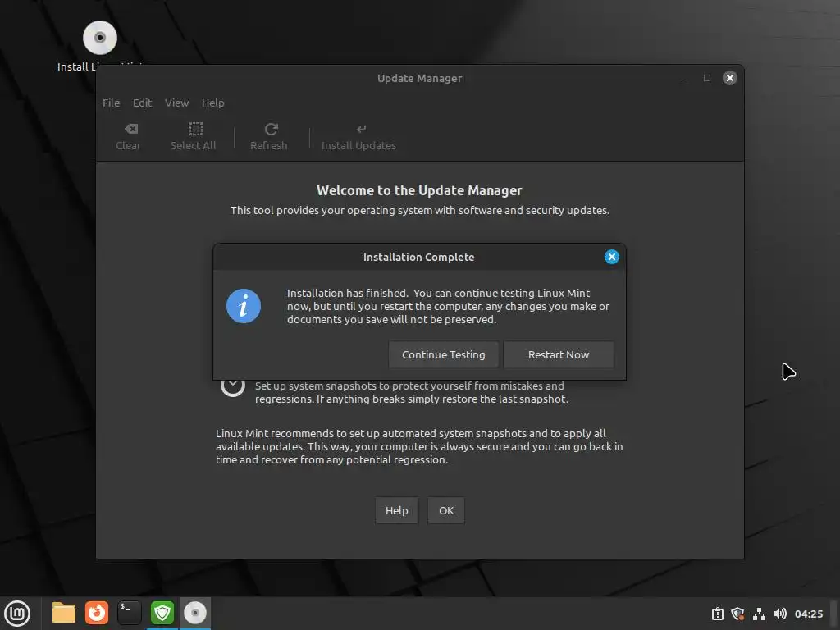Click the info icon in the Installation Complete dialog

tap(243, 307)
